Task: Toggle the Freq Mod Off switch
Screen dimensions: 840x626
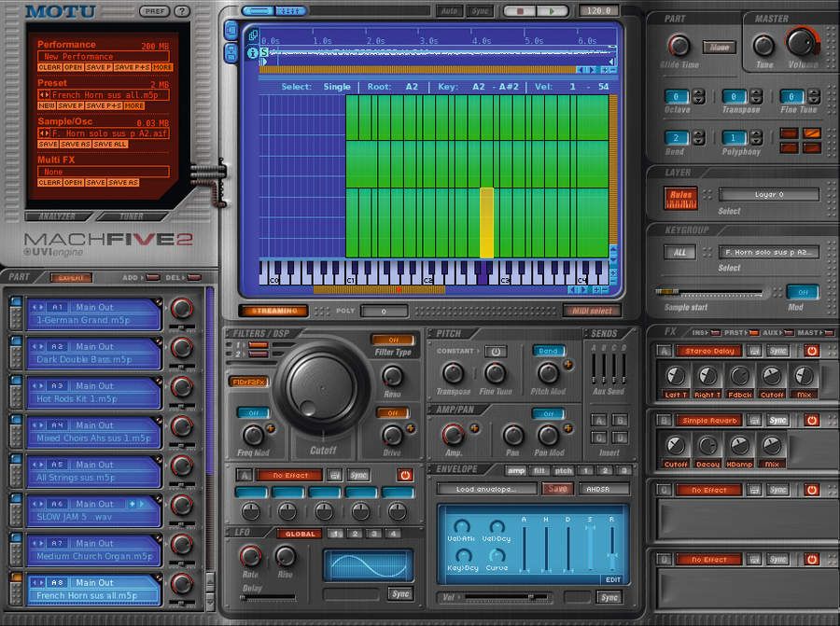Action: tap(253, 413)
